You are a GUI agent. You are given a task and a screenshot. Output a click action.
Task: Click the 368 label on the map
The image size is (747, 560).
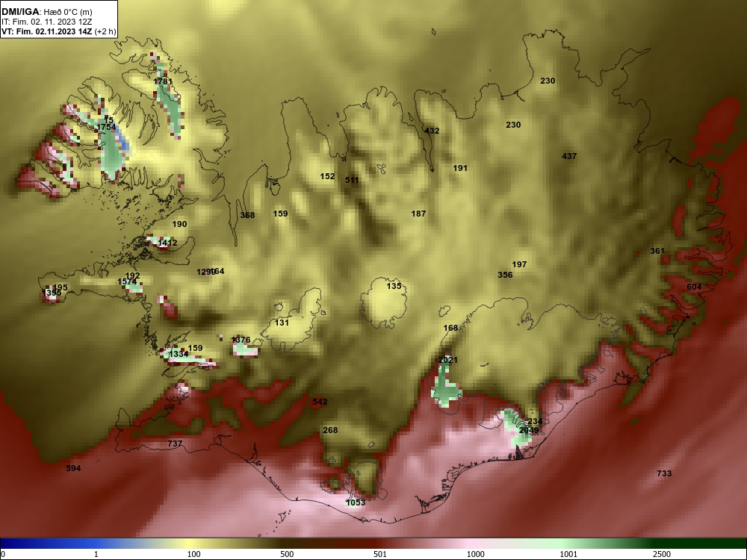(x=247, y=215)
